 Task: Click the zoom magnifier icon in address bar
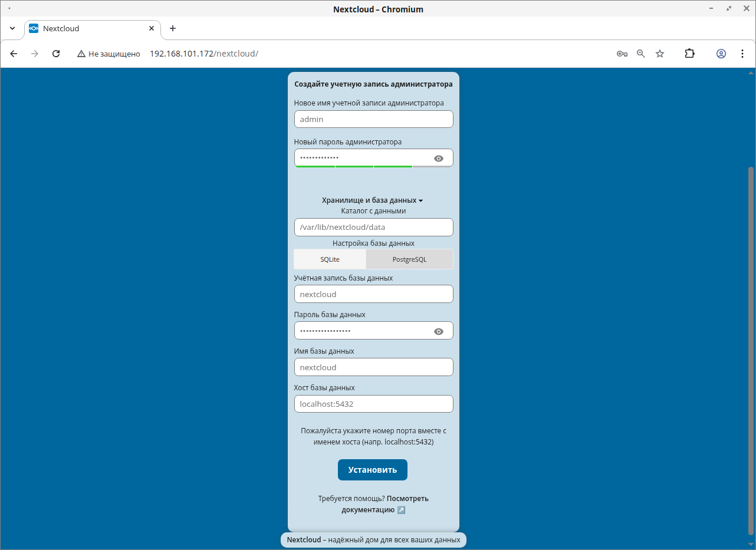(x=641, y=54)
